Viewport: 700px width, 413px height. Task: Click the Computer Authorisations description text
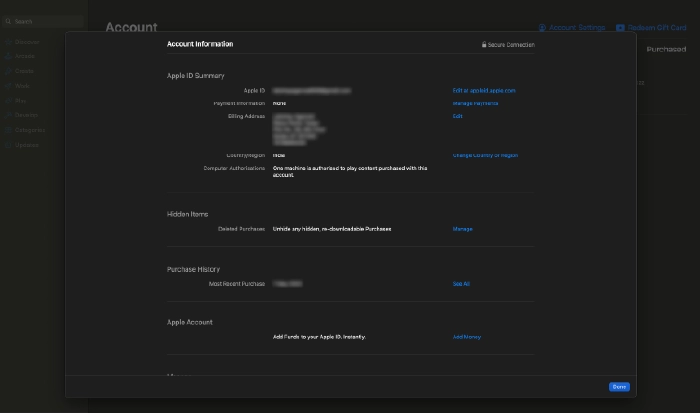[x=350, y=171]
